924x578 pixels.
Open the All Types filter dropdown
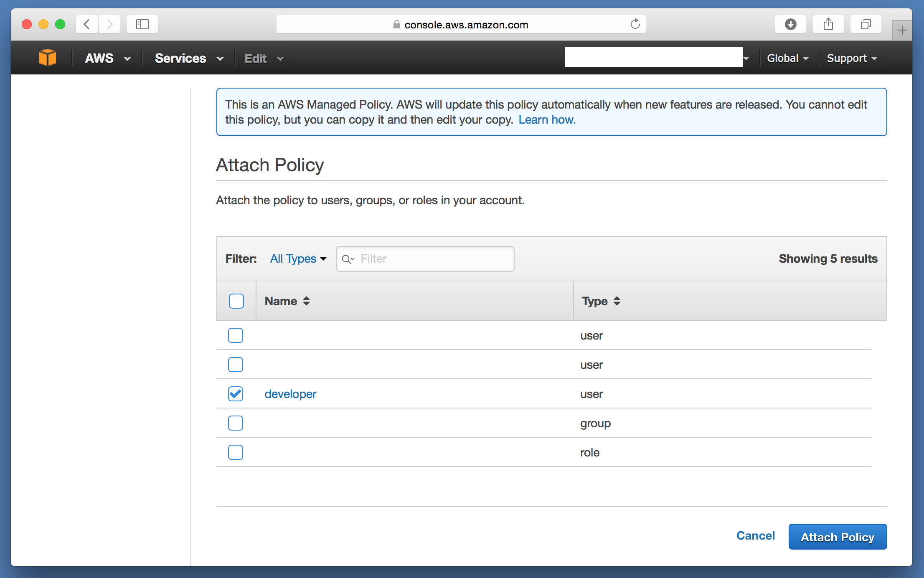298,259
